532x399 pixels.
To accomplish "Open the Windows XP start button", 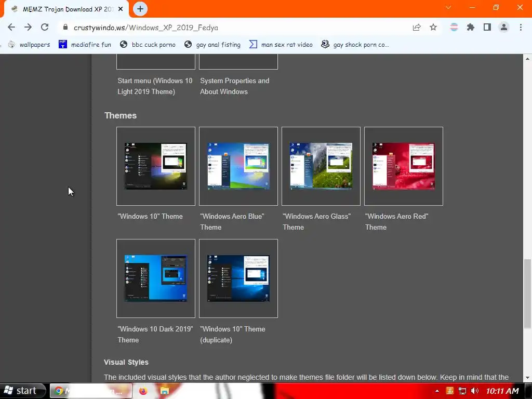I will (22, 391).
